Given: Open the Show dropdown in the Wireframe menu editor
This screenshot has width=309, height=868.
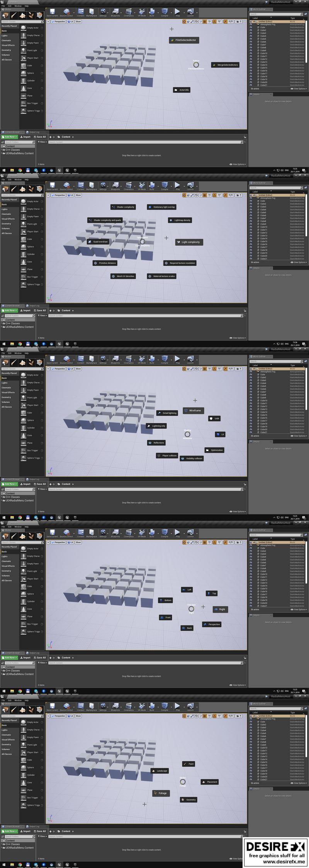Looking at the screenshot, I should pyautogui.click(x=78, y=369).
